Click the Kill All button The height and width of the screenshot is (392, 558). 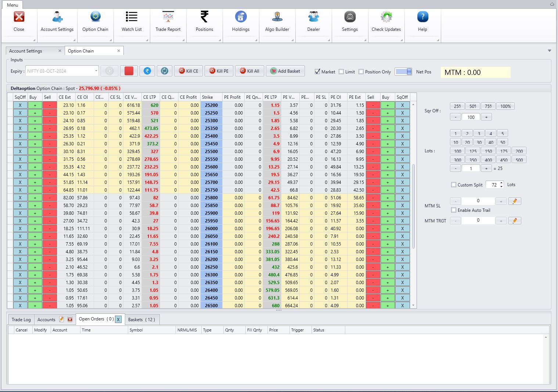click(249, 71)
